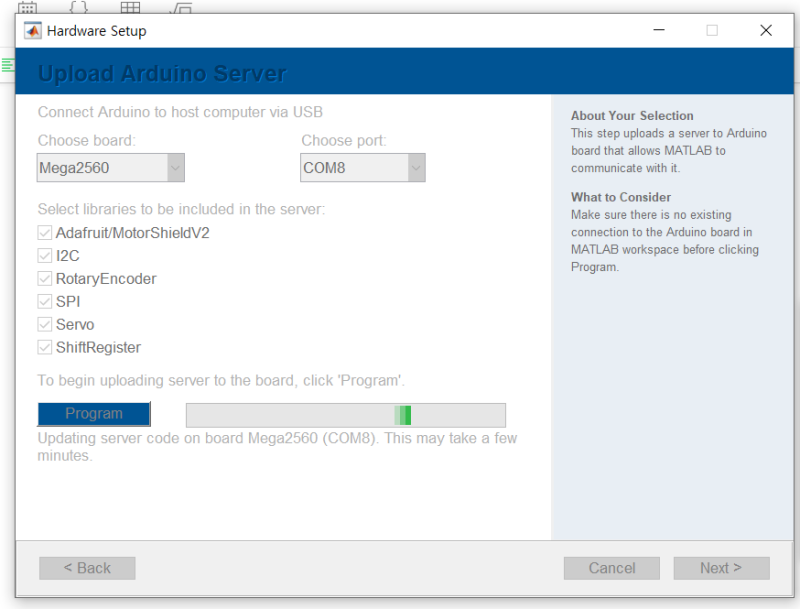Click the 'To begin uploading server' instruction text
Viewport: 800px width, 609px height.
tap(221, 380)
